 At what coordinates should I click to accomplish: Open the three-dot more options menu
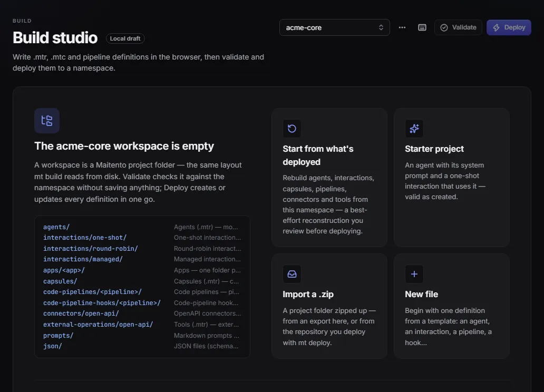(402, 27)
